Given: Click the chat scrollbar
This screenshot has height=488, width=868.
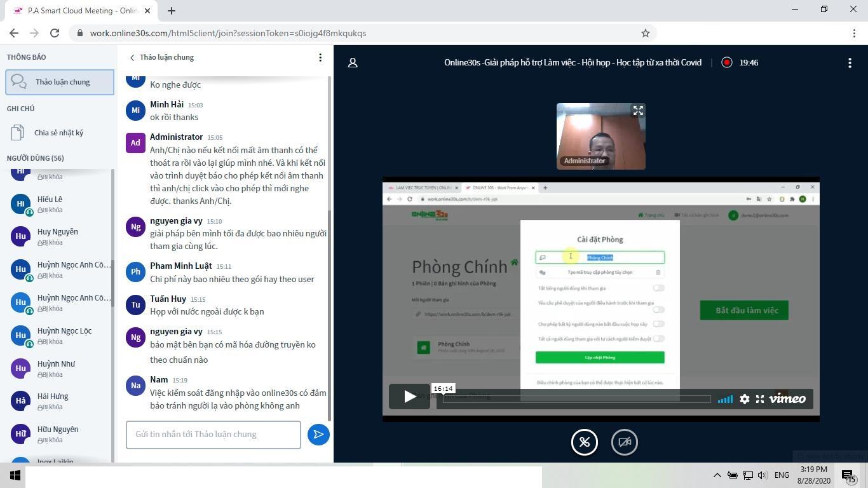Looking at the screenshot, I should [x=329, y=315].
